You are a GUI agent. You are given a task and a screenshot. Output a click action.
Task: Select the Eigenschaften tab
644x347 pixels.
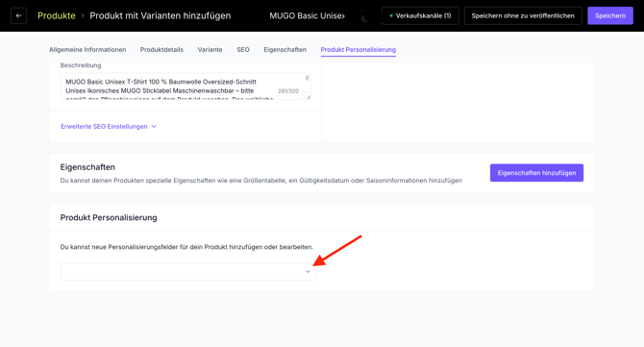pos(285,49)
